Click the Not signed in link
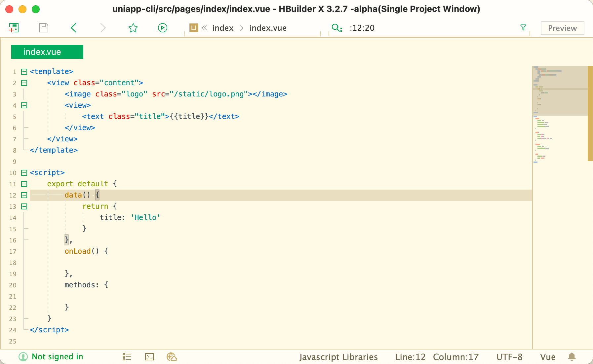 tap(57, 357)
